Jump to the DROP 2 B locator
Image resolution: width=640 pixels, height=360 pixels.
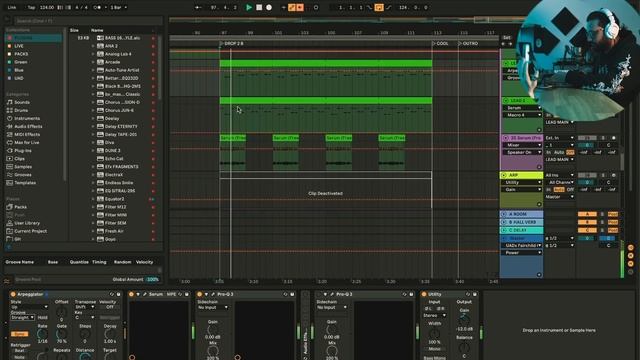231,43
